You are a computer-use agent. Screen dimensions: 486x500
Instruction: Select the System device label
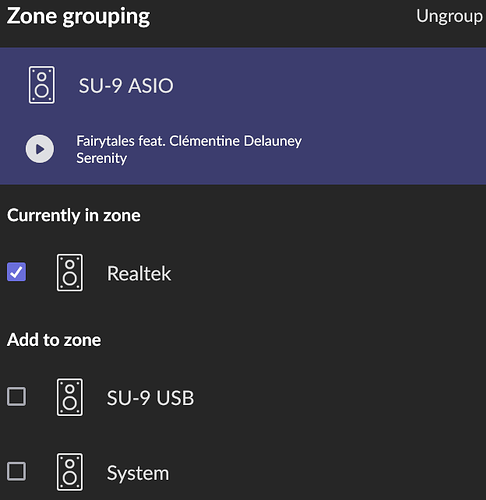coord(138,473)
